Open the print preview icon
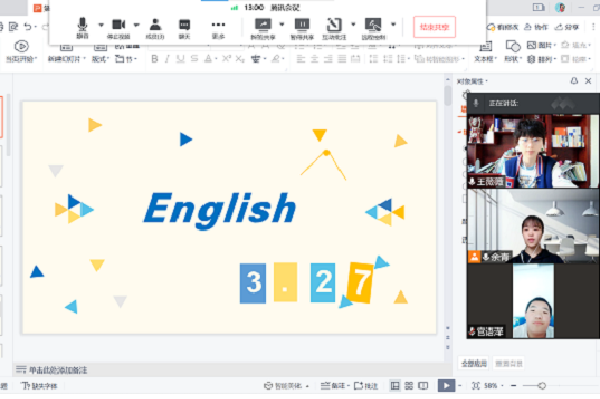The height and width of the screenshot is (399, 600). pos(13,26)
